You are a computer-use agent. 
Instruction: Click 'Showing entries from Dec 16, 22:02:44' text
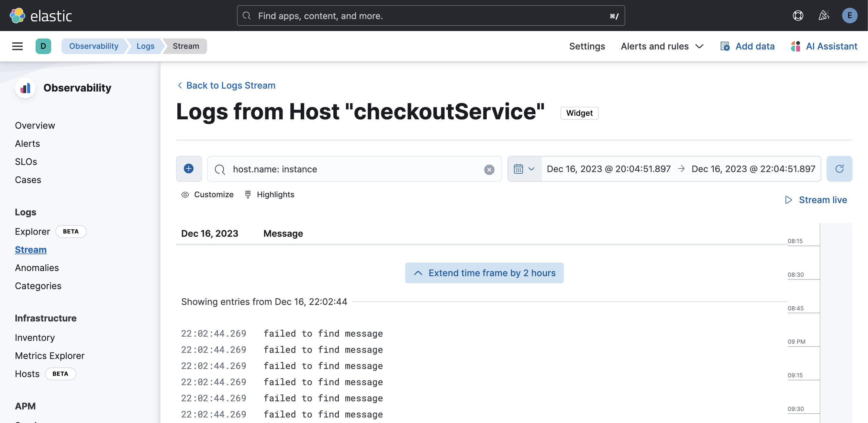pyautogui.click(x=264, y=302)
